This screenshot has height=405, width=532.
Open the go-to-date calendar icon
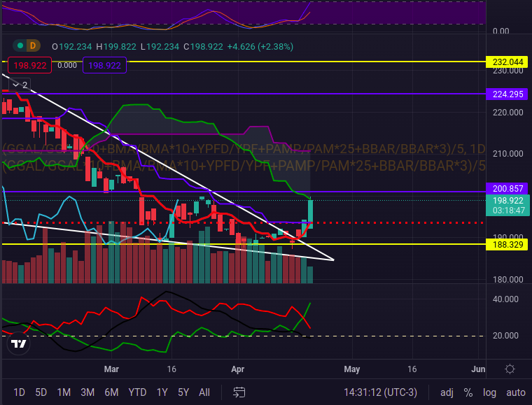point(239,392)
